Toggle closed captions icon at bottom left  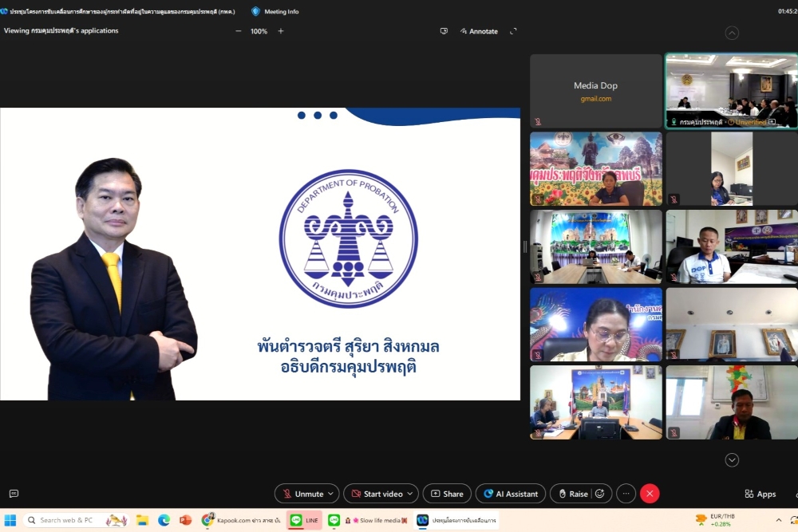(x=14, y=494)
